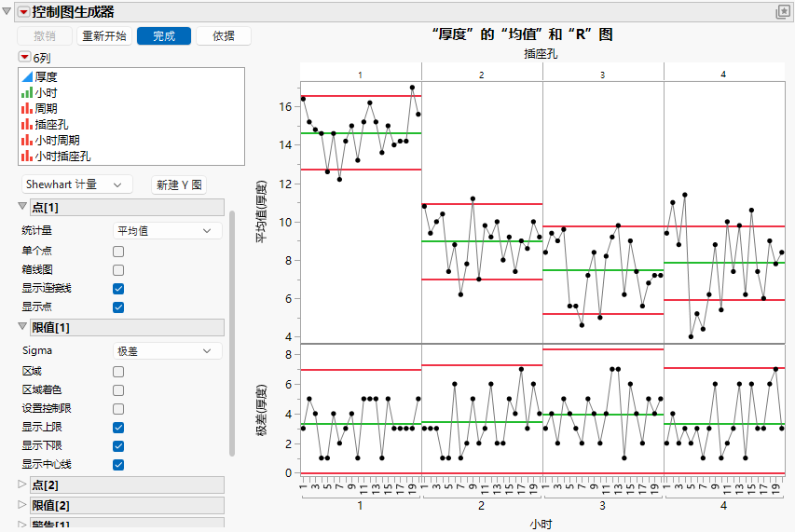
Task: Uncheck 显示连接线 checkbox
Action: [x=118, y=289]
